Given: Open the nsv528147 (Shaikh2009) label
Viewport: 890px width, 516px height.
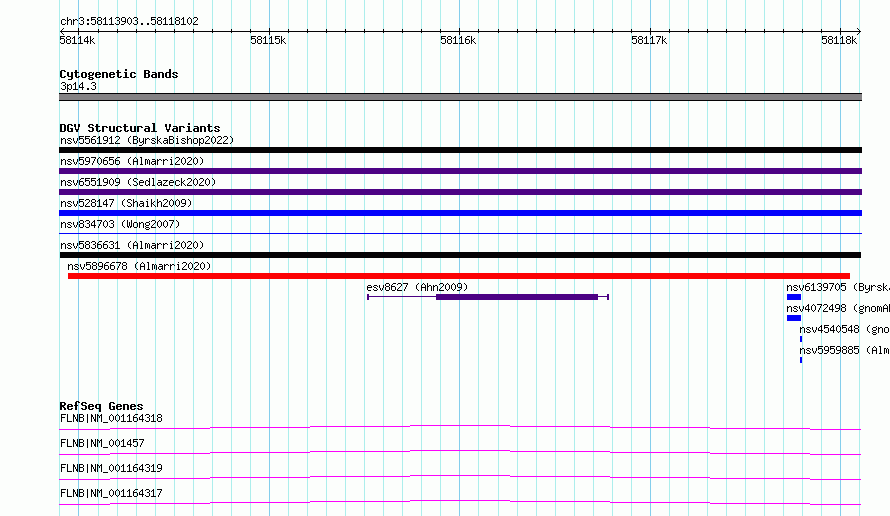Looking at the screenshot, I should (126, 203).
